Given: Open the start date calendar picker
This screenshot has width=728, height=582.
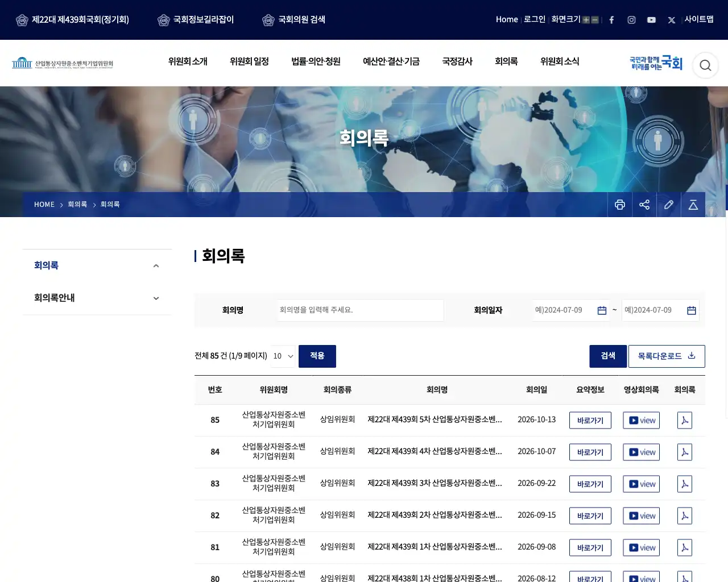Looking at the screenshot, I should click(x=602, y=310).
